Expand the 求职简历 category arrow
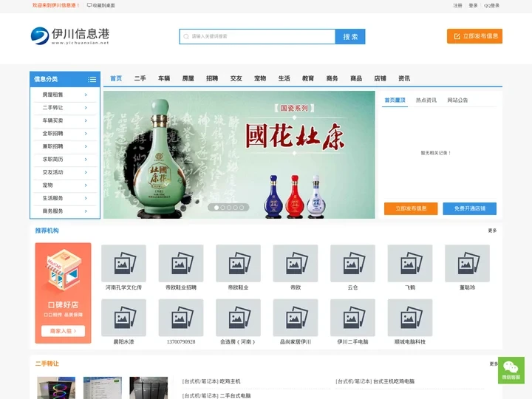This screenshot has width=532, height=399. (x=86, y=160)
